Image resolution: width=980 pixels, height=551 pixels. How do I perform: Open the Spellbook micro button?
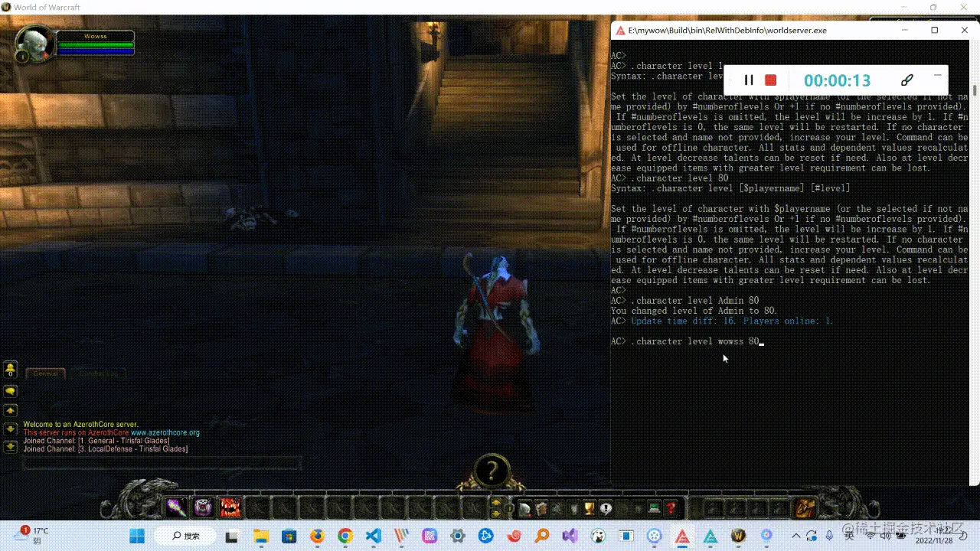click(x=541, y=508)
